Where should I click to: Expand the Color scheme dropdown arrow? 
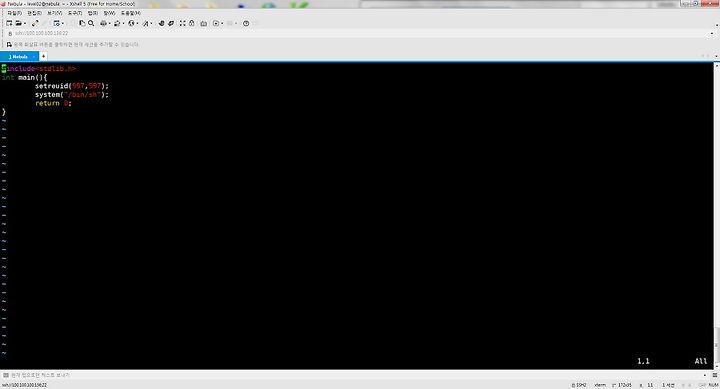click(124, 23)
